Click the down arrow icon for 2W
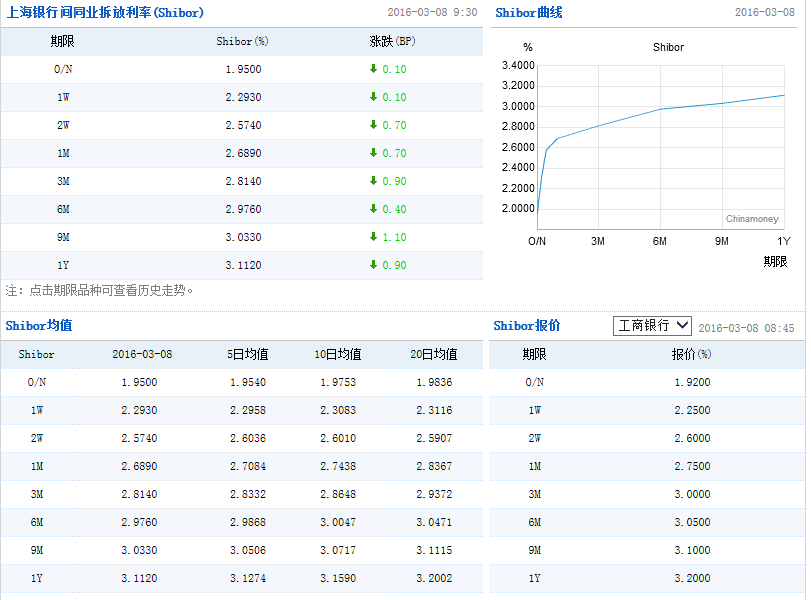The image size is (811, 600). coord(373,125)
